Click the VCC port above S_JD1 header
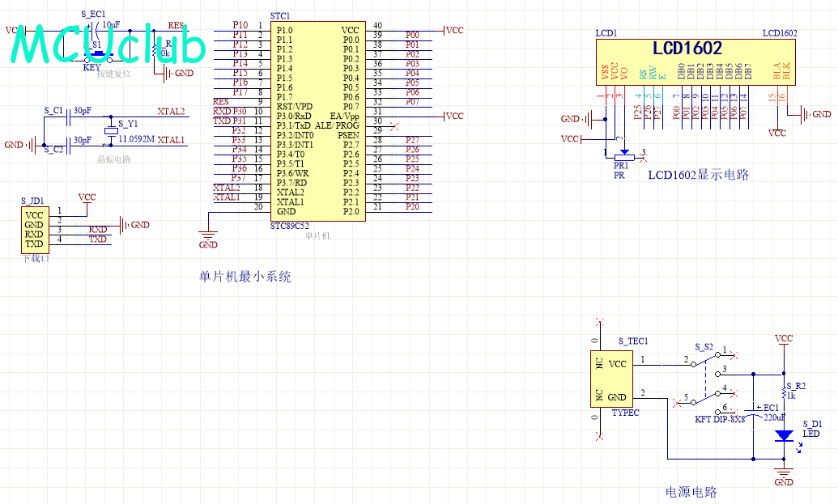This screenshot has height=504, width=838. [87, 200]
